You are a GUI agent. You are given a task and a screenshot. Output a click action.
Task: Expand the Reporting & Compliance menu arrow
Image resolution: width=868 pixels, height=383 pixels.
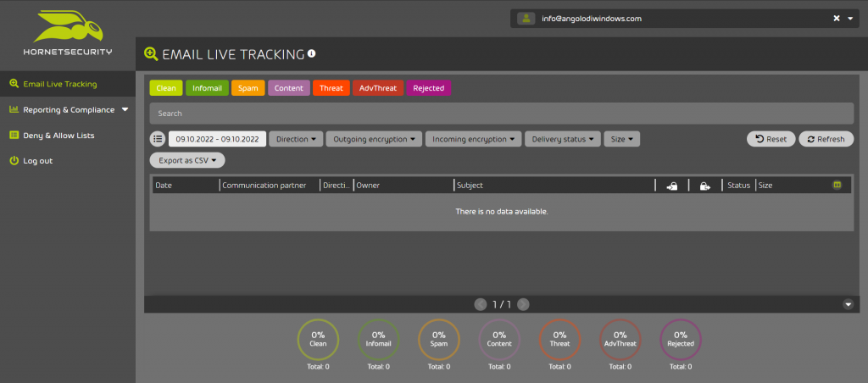125,109
